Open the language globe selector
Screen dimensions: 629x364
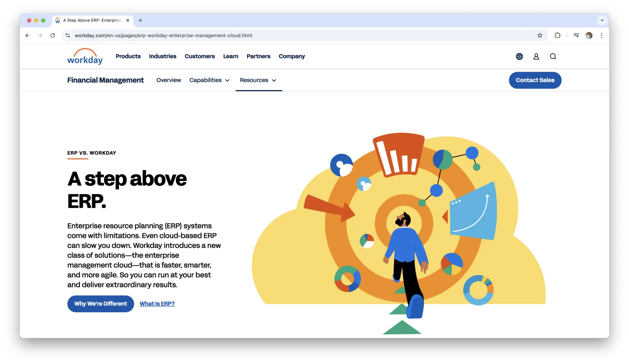pyautogui.click(x=519, y=57)
